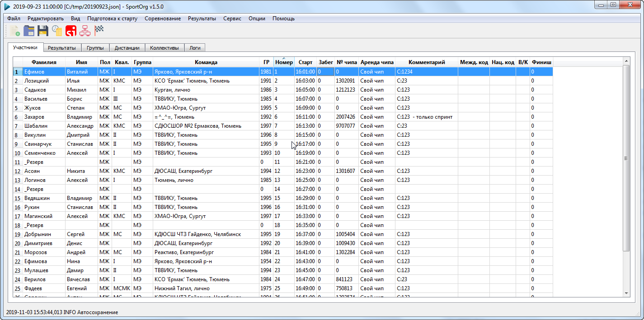
Task: Select the surname cell Лозицкий
Action: click(44, 81)
